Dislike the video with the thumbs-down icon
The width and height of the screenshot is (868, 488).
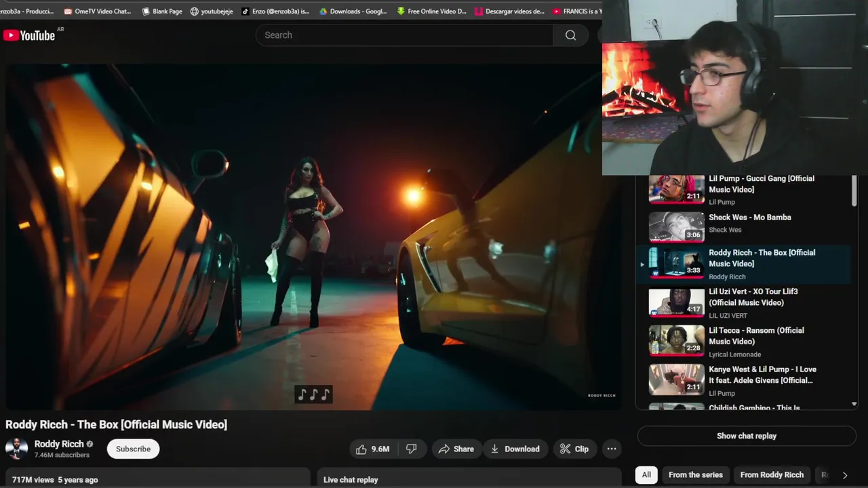pos(411,449)
